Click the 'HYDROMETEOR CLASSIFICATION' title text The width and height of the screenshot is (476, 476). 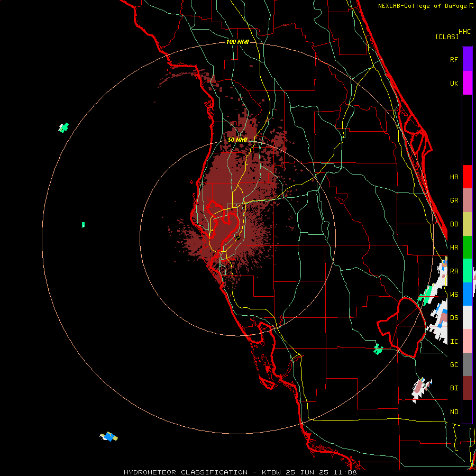186,472
